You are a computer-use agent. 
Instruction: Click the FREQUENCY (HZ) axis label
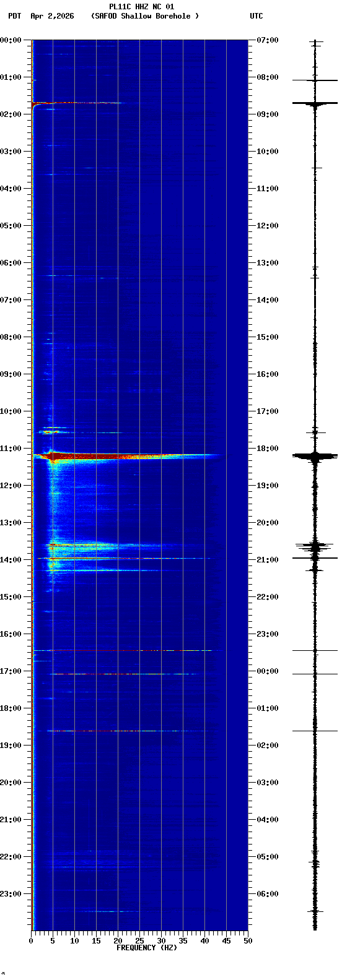pos(147,948)
